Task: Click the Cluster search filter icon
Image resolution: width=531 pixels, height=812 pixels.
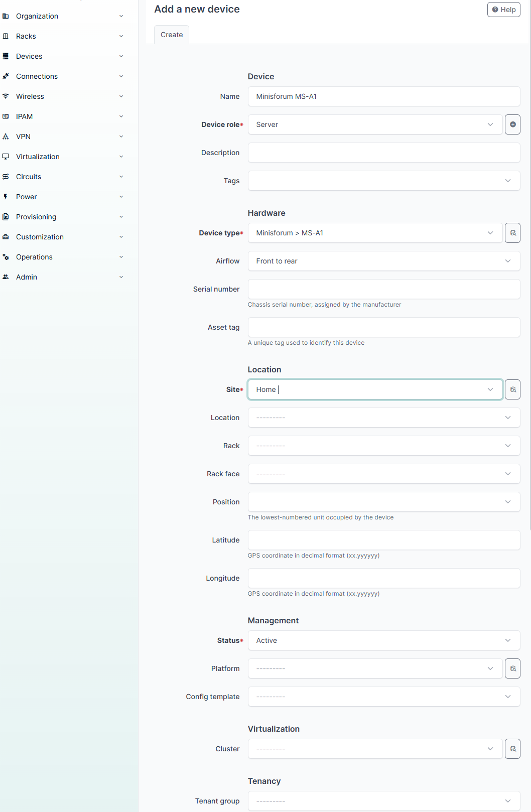Action: click(x=512, y=749)
